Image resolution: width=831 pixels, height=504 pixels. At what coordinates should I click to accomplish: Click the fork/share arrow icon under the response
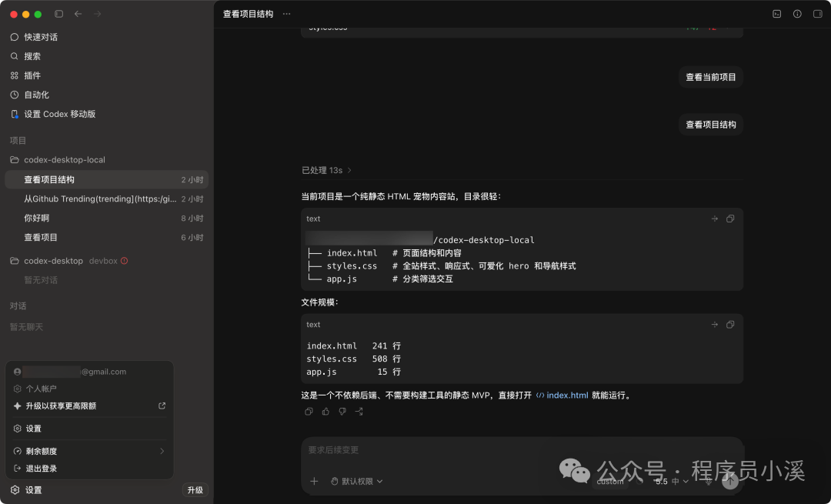(x=359, y=411)
